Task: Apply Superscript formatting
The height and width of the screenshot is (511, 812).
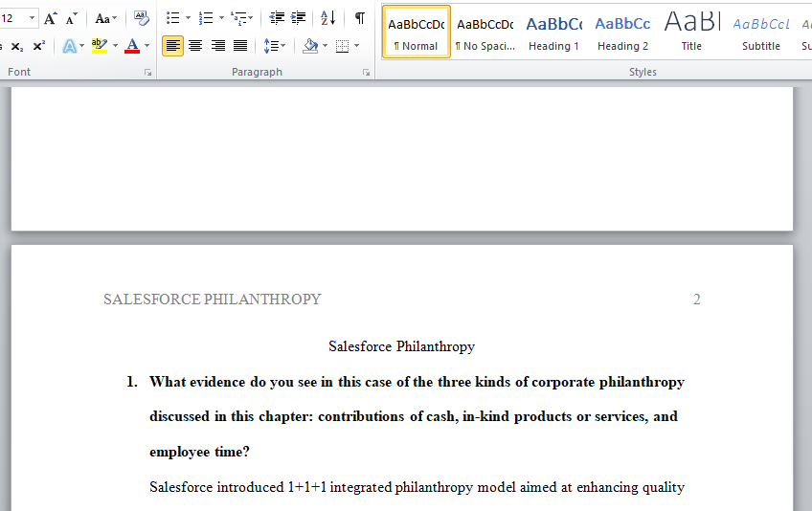Action: tap(39, 46)
